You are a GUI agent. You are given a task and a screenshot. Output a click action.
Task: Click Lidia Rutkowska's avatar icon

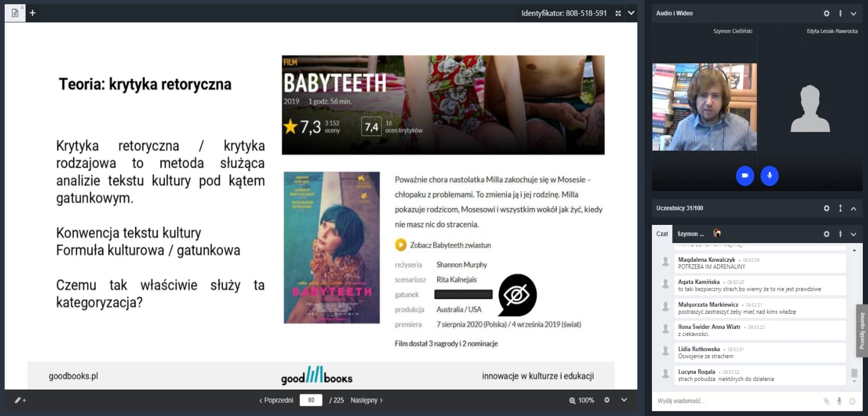pyautogui.click(x=665, y=351)
